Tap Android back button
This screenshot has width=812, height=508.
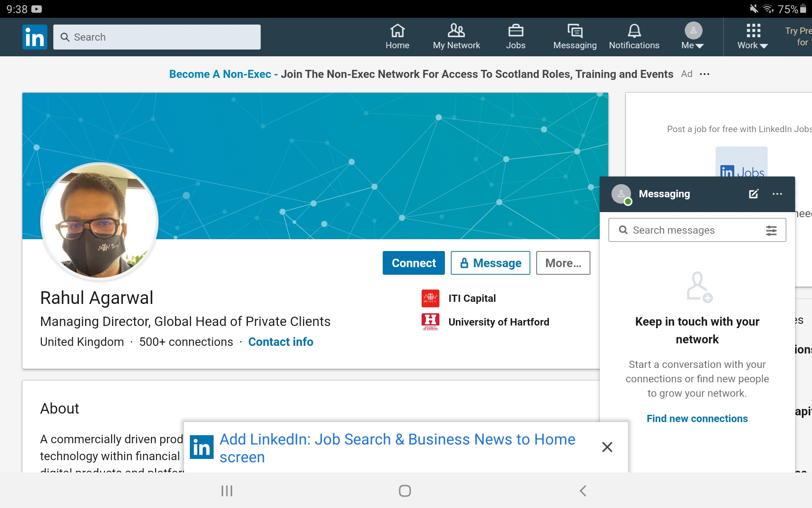click(583, 491)
